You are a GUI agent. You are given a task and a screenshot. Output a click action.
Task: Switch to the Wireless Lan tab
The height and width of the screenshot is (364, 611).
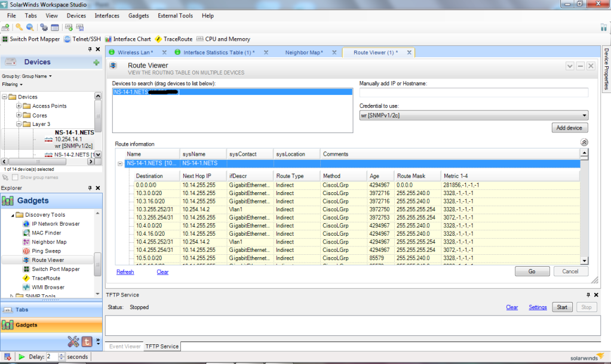(135, 53)
